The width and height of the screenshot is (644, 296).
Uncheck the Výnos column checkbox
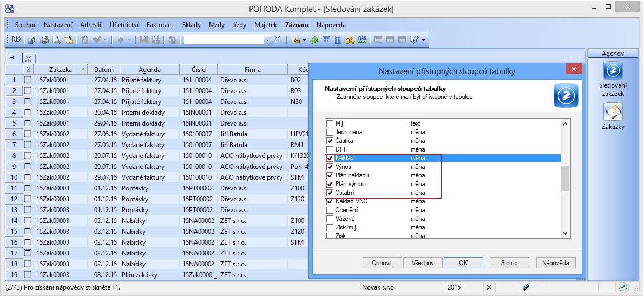330,167
